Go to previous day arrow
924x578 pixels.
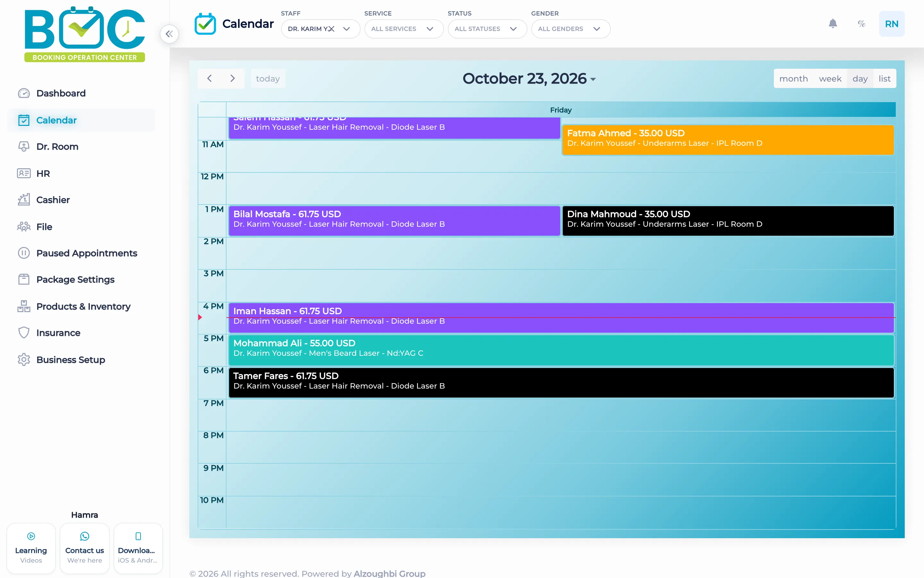pyautogui.click(x=209, y=78)
